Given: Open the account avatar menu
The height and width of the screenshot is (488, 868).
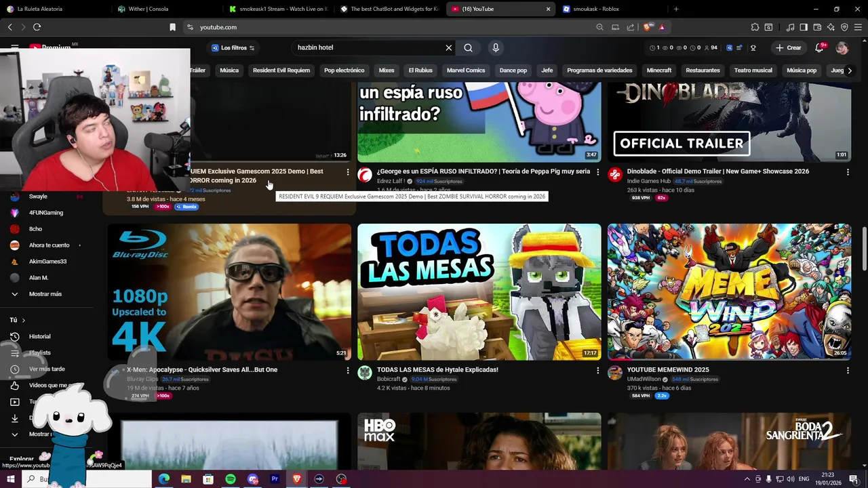Looking at the screenshot, I should point(842,47).
